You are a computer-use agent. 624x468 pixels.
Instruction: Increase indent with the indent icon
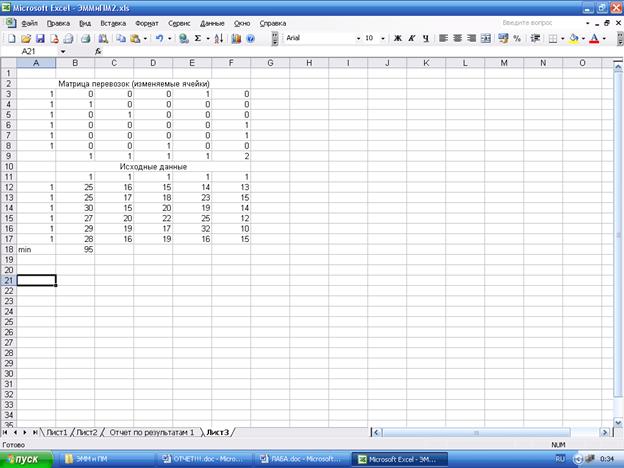(535, 38)
